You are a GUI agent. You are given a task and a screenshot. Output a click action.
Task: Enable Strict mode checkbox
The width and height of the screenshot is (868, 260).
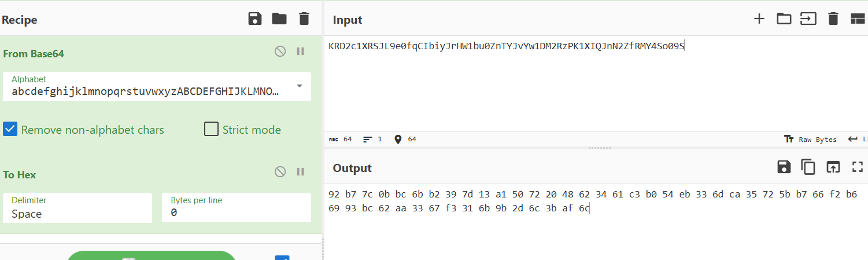pos(212,129)
